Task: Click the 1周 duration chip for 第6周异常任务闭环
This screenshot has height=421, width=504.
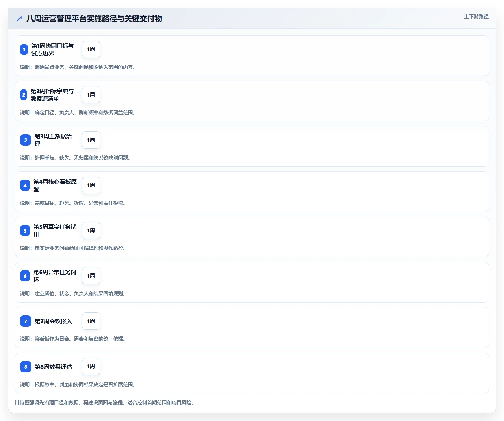Action: point(91,276)
